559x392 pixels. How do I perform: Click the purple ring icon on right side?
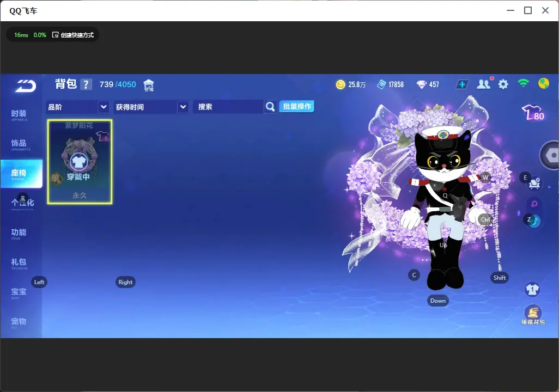pyautogui.click(x=534, y=204)
